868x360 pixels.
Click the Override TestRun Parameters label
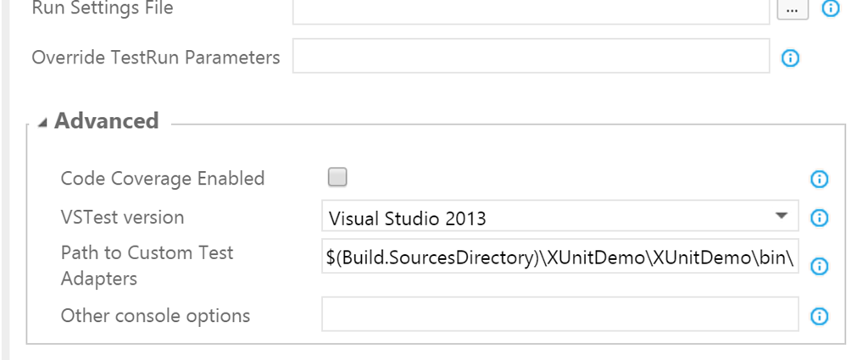156,58
